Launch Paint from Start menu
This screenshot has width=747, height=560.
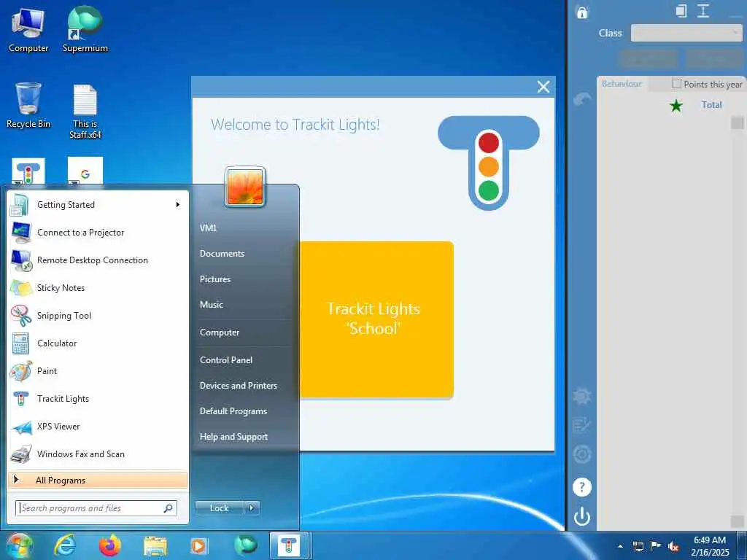click(x=98, y=371)
